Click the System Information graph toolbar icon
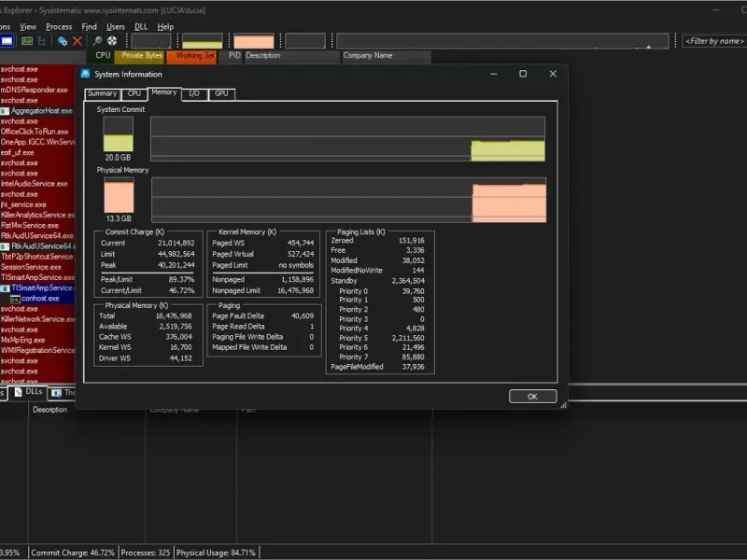This screenshot has height=560, width=747. (x=27, y=41)
